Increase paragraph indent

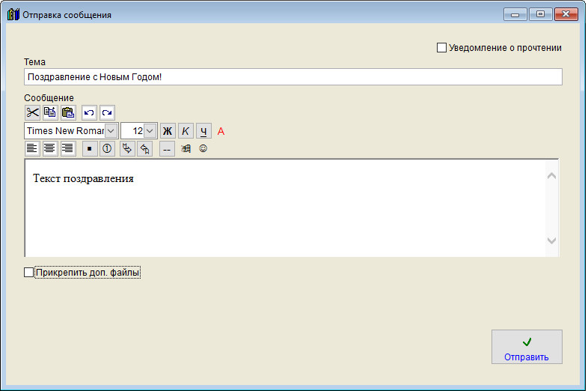[x=127, y=149]
